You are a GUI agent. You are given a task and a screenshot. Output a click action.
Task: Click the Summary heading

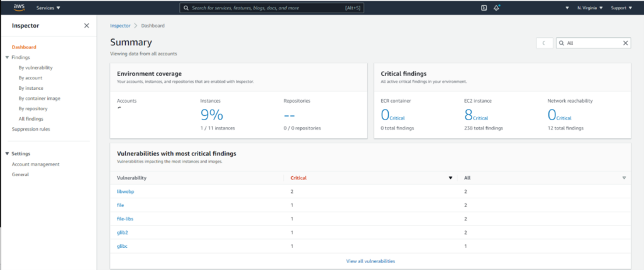131,42
